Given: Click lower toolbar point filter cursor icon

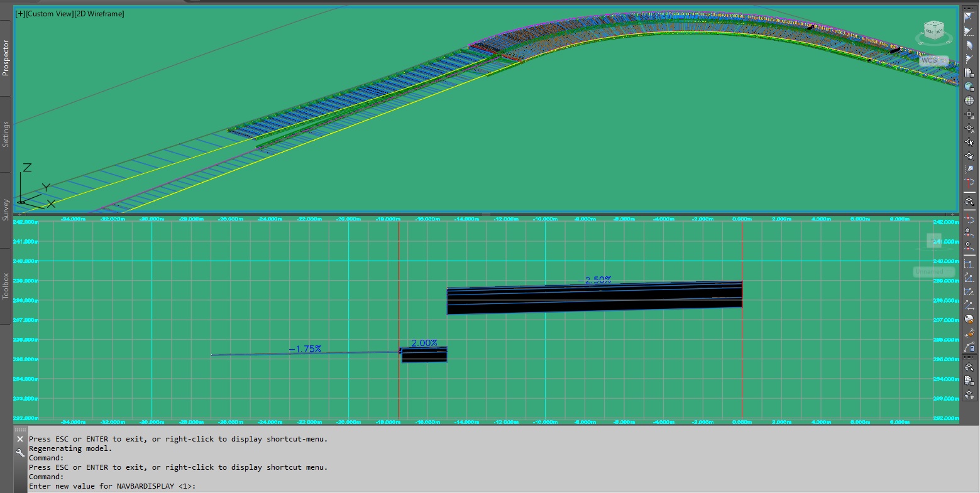Looking at the screenshot, I should 969,367.
